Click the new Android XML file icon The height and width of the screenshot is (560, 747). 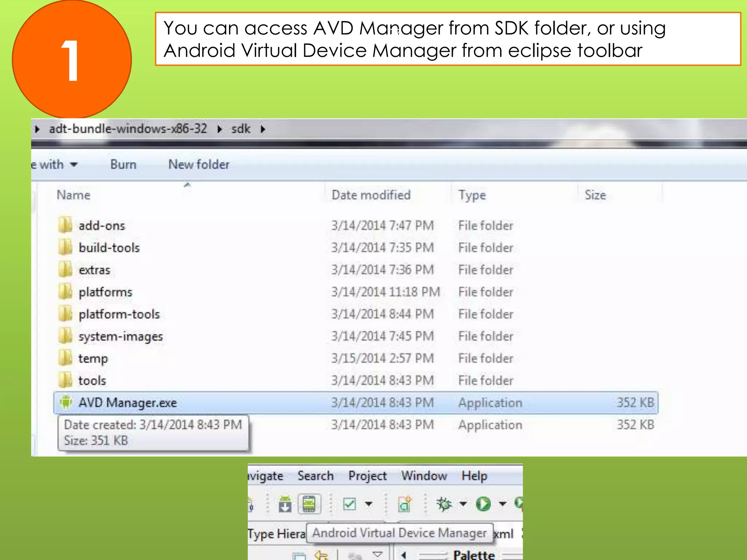405,504
